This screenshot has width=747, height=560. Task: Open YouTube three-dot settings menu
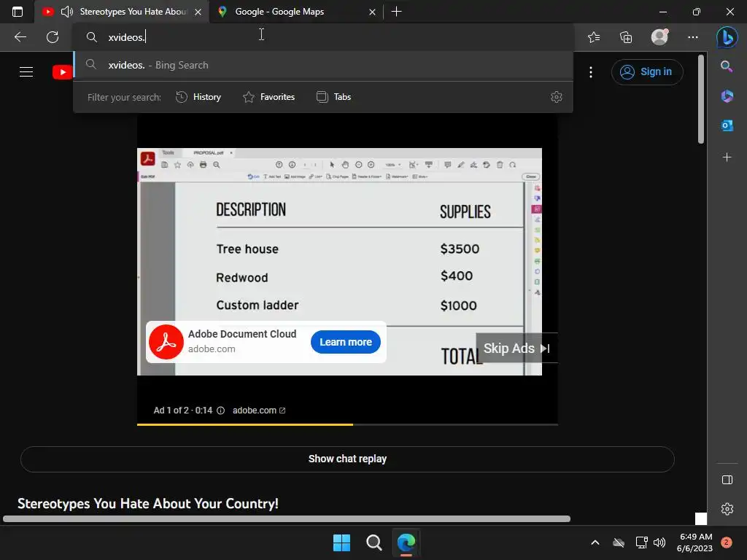pyautogui.click(x=591, y=72)
